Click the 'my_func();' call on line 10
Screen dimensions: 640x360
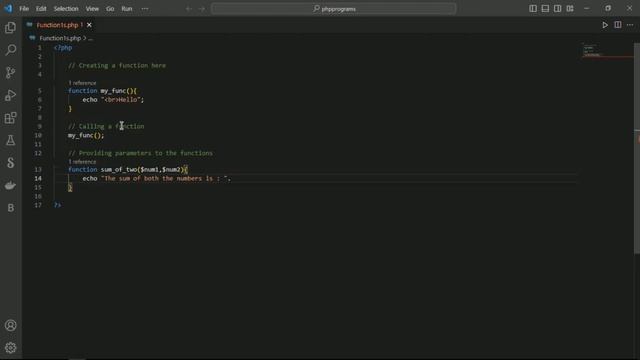[x=86, y=135]
